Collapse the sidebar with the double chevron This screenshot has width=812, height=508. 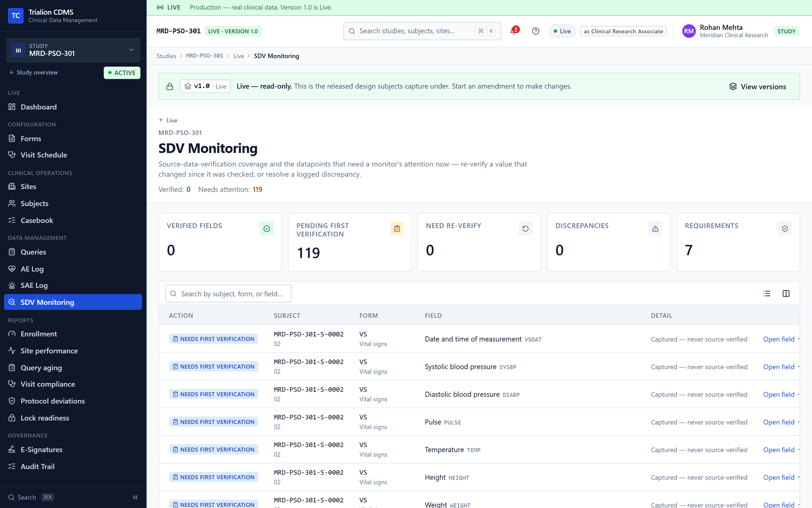pyautogui.click(x=135, y=497)
